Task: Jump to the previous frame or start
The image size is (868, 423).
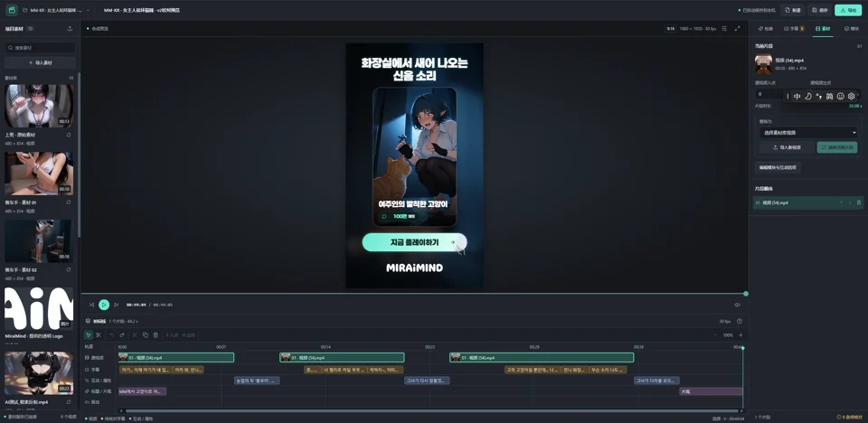Action: [x=92, y=305]
